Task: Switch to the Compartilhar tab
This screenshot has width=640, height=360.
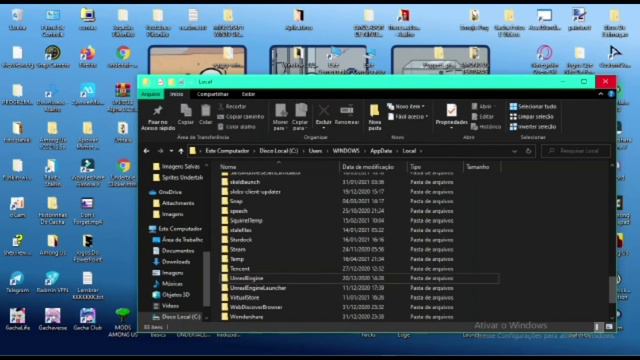Action: [x=213, y=94]
